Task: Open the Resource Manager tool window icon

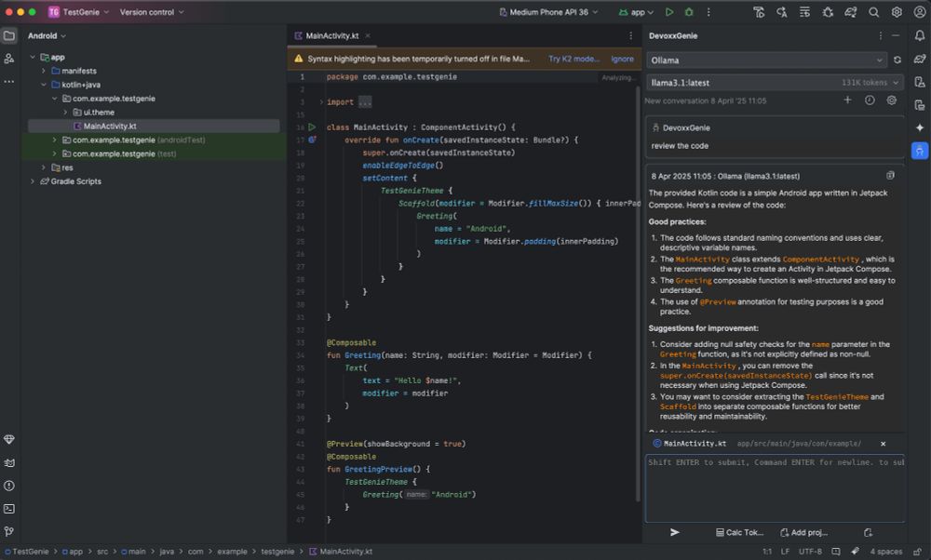Action: point(9,59)
